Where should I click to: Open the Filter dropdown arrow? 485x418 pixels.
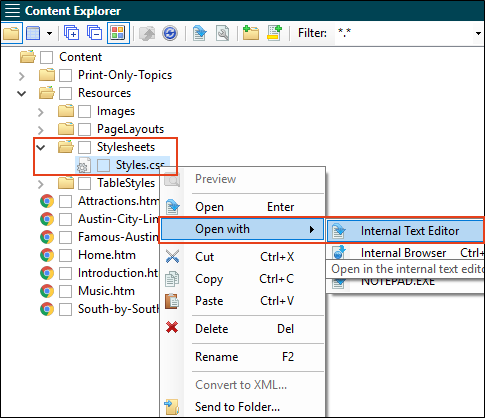point(478,33)
